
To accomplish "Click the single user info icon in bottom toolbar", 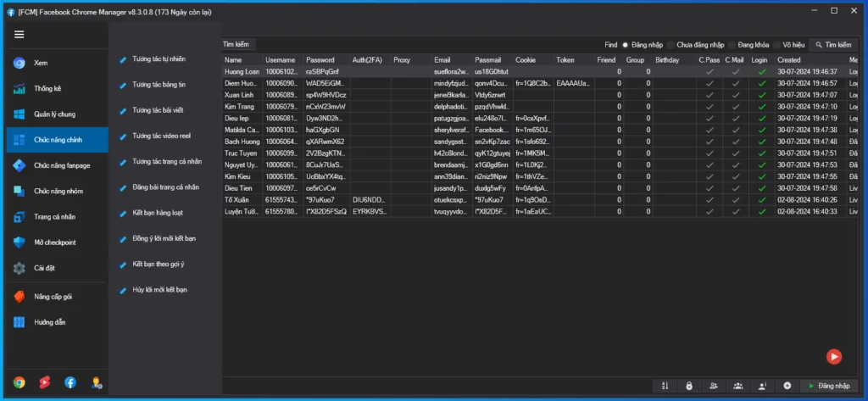I will (762, 386).
